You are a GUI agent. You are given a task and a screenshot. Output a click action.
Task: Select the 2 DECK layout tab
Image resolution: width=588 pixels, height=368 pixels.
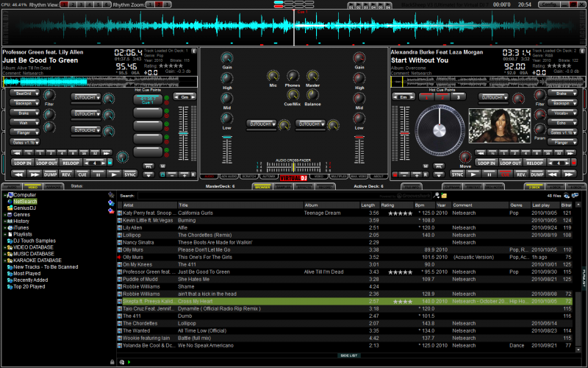click(x=534, y=187)
